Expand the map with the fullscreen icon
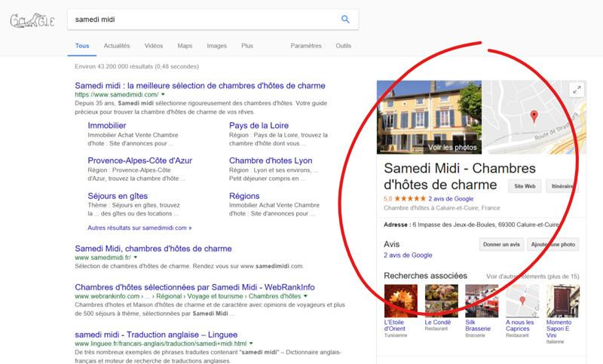 pyautogui.click(x=577, y=90)
